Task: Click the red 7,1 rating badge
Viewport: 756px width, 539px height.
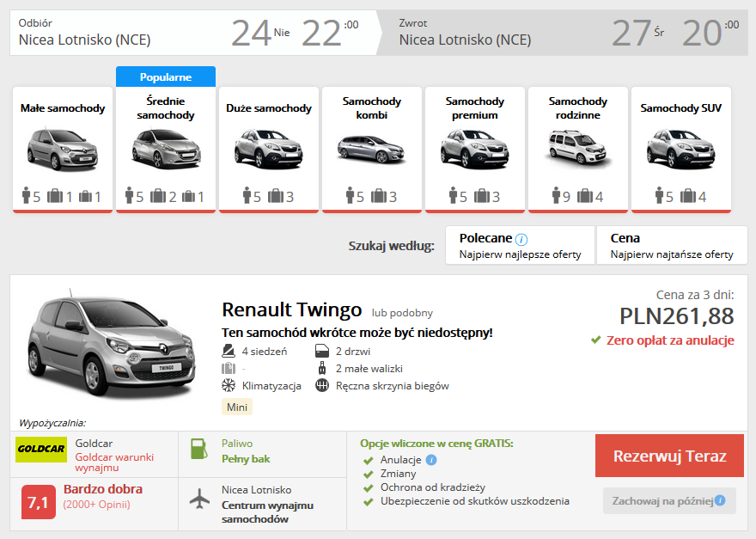Action: click(36, 500)
